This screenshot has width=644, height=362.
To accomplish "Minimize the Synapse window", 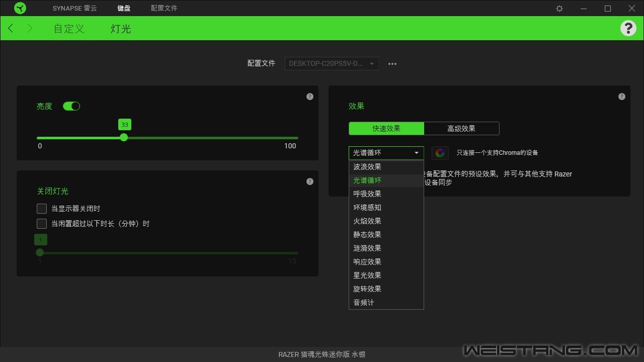I will pos(584,9).
